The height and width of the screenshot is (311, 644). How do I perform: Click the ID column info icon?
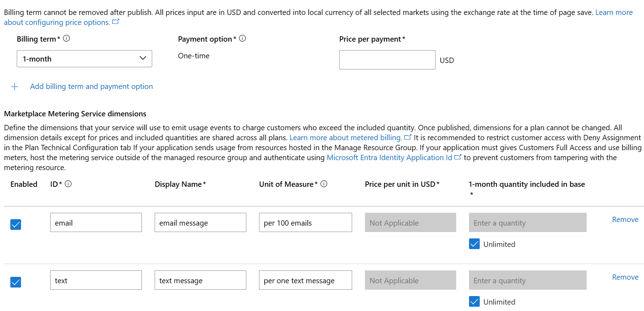pyautogui.click(x=68, y=184)
